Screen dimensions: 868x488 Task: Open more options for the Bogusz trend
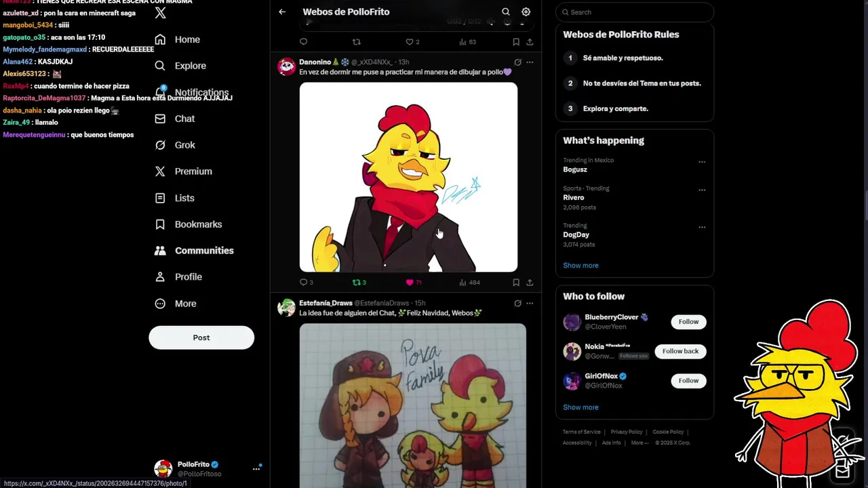pos(702,162)
